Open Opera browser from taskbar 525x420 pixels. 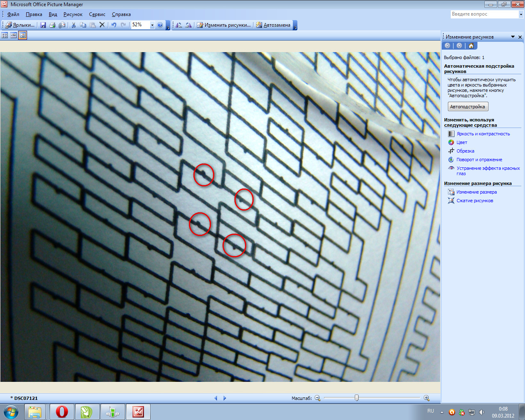tap(62, 412)
